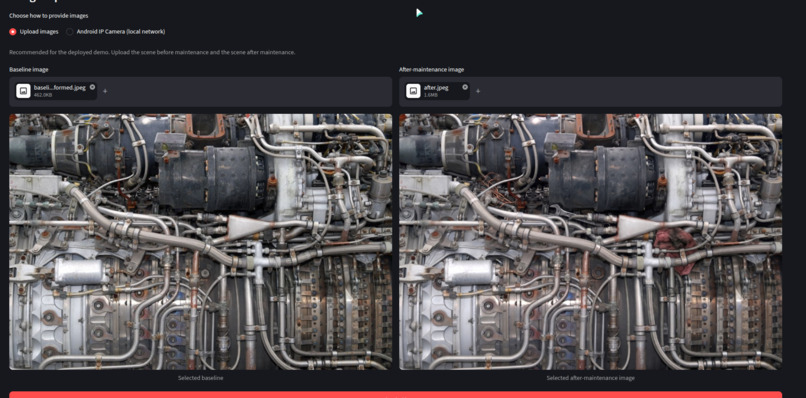806x398 pixels.
Task: Click the red button below the images
Action: 396,394
